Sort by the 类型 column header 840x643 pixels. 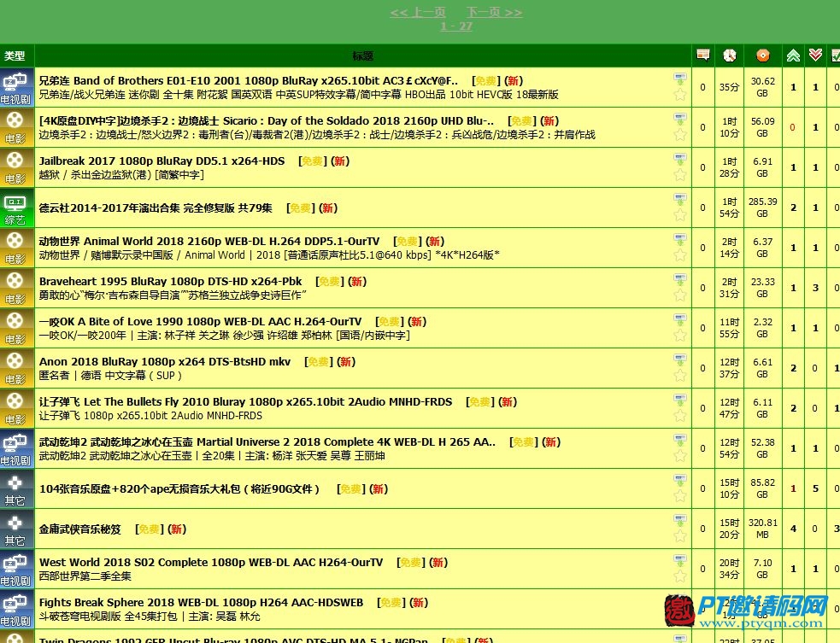[x=15, y=56]
